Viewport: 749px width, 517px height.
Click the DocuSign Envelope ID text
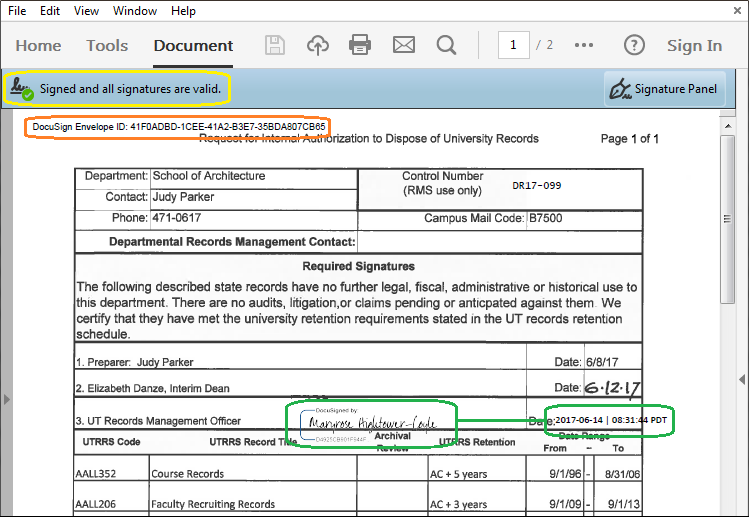pyautogui.click(x=179, y=127)
